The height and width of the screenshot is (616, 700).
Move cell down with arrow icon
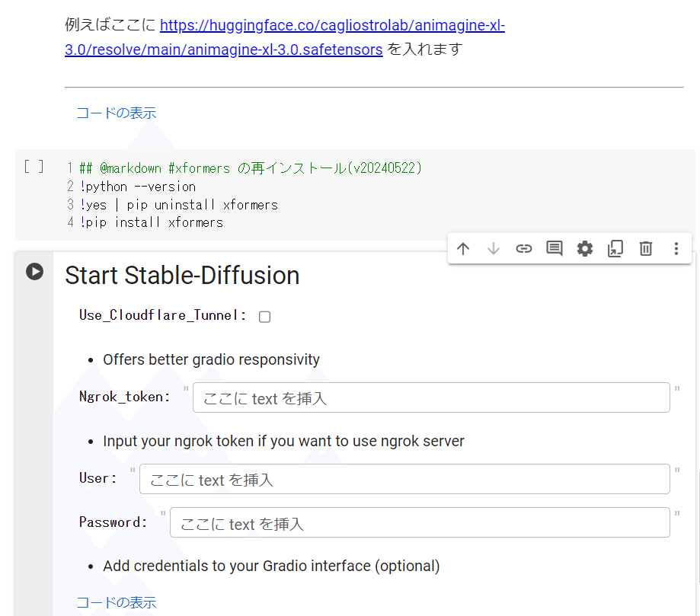(494, 249)
